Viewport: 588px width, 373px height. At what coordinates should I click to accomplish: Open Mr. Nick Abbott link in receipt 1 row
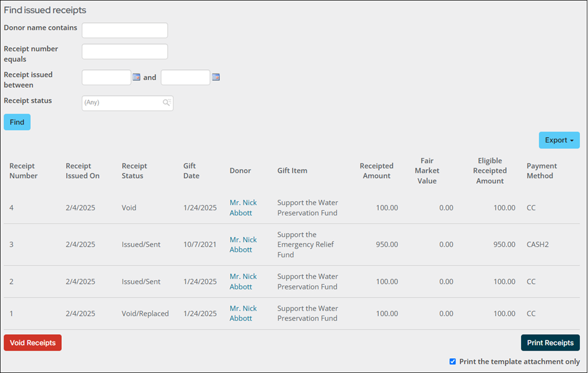pyautogui.click(x=243, y=314)
